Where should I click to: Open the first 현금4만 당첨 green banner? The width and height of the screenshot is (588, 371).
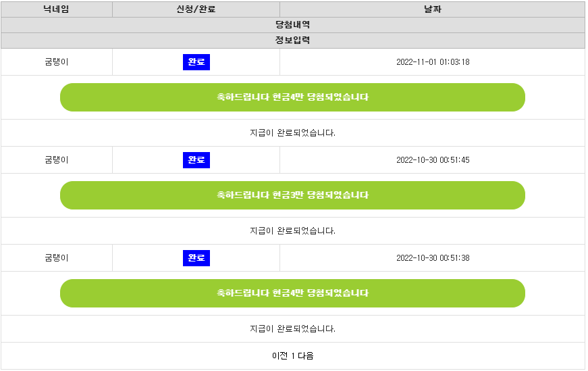coord(292,97)
